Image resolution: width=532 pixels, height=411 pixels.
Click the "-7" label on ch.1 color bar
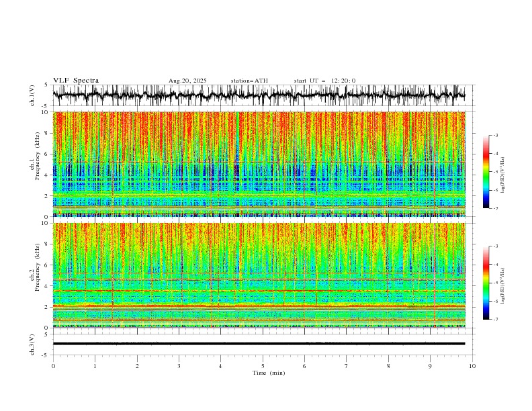click(495, 208)
